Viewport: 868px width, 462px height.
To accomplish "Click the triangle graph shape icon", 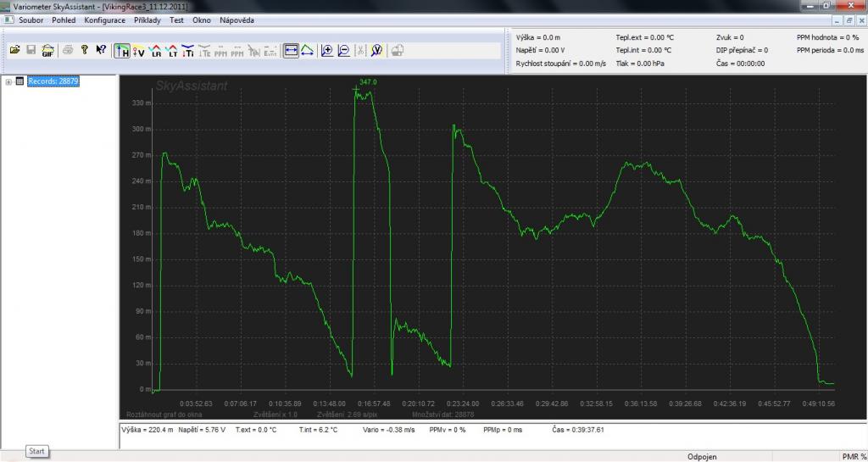I will pyautogui.click(x=308, y=50).
